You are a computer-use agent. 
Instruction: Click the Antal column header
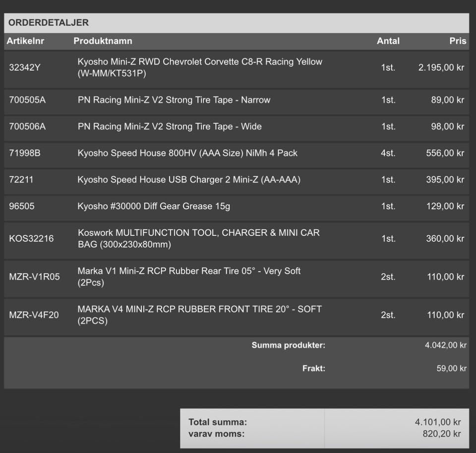click(388, 41)
